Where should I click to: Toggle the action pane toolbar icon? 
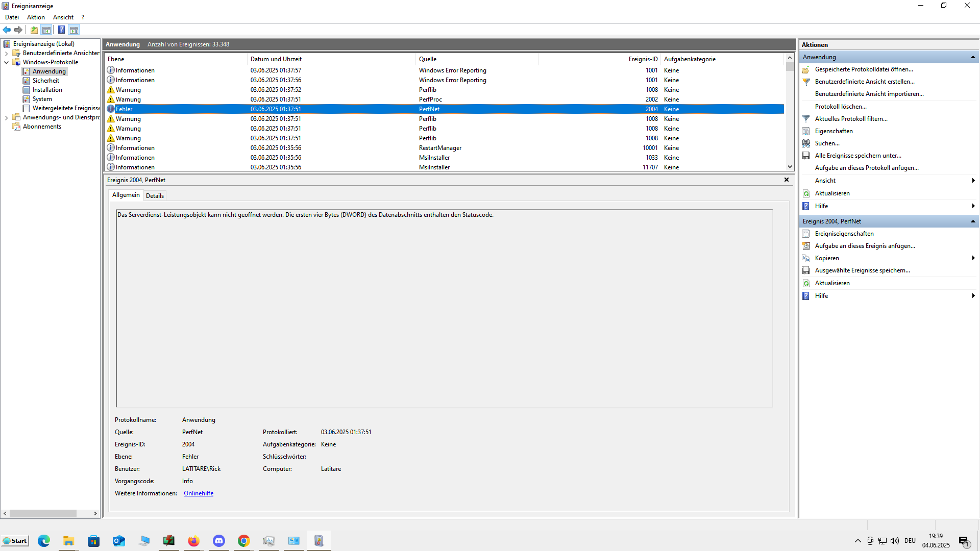[74, 30]
